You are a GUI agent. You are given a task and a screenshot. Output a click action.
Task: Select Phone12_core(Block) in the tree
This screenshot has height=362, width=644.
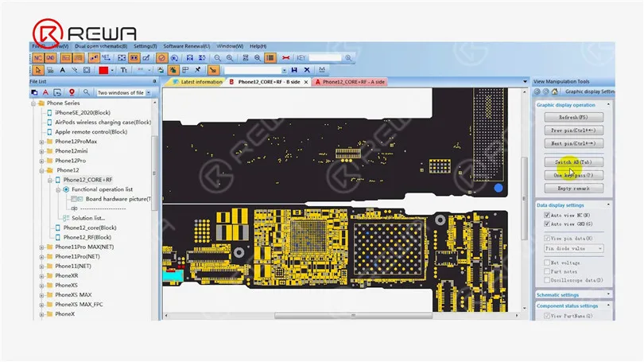click(90, 228)
